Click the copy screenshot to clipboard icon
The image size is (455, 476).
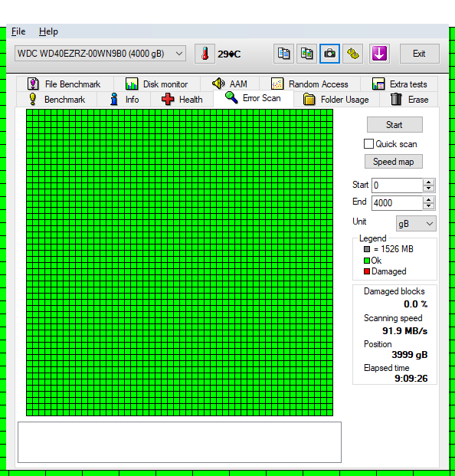click(306, 54)
